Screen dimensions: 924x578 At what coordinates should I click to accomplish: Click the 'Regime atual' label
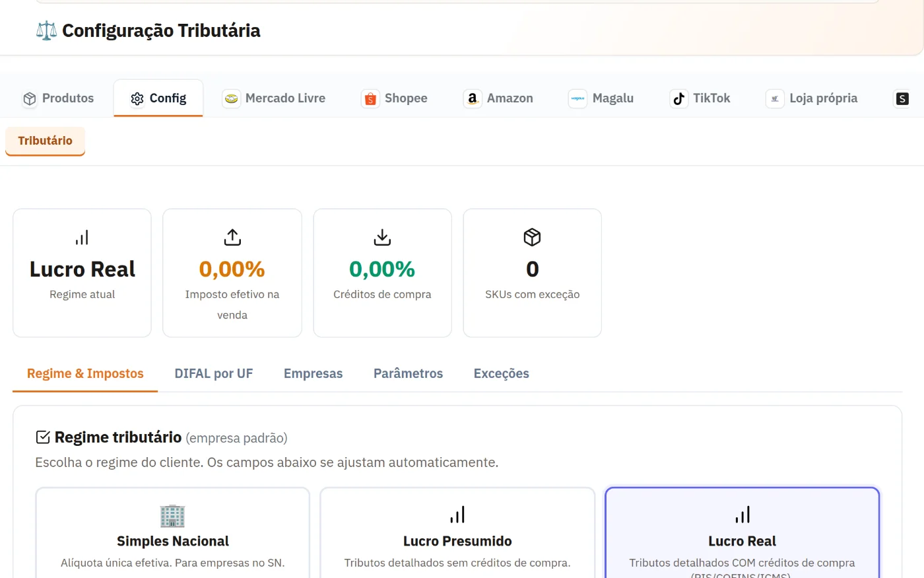coord(82,295)
